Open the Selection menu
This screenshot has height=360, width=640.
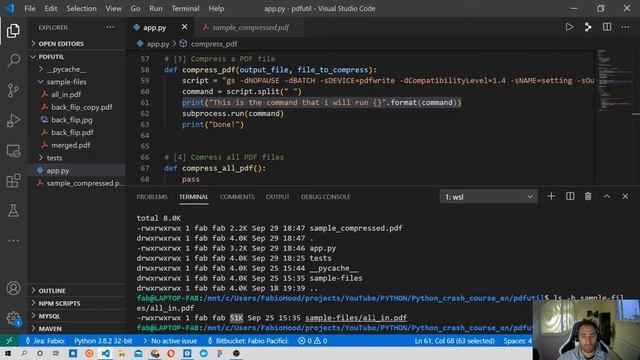pos(81,8)
